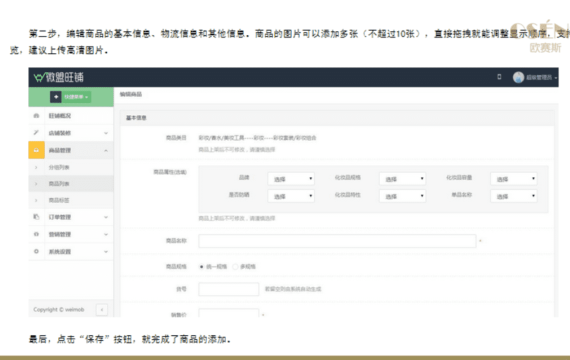This screenshot has width=570, height=360.
Task: Focus the 货号 input field
Action: [229, 289]
